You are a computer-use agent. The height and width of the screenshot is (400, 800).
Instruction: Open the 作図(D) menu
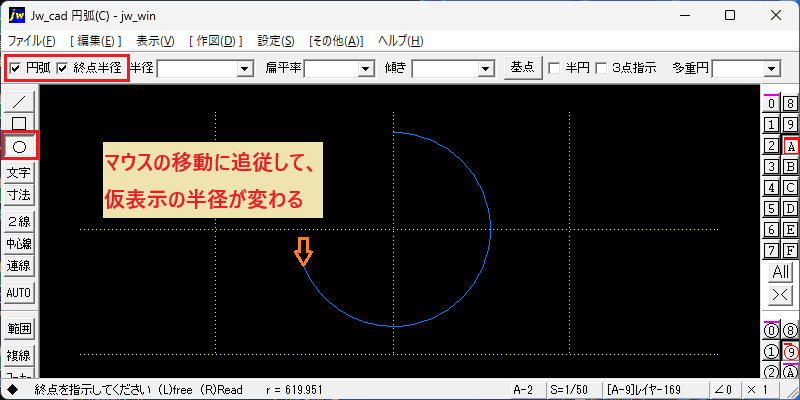[216, 41]
